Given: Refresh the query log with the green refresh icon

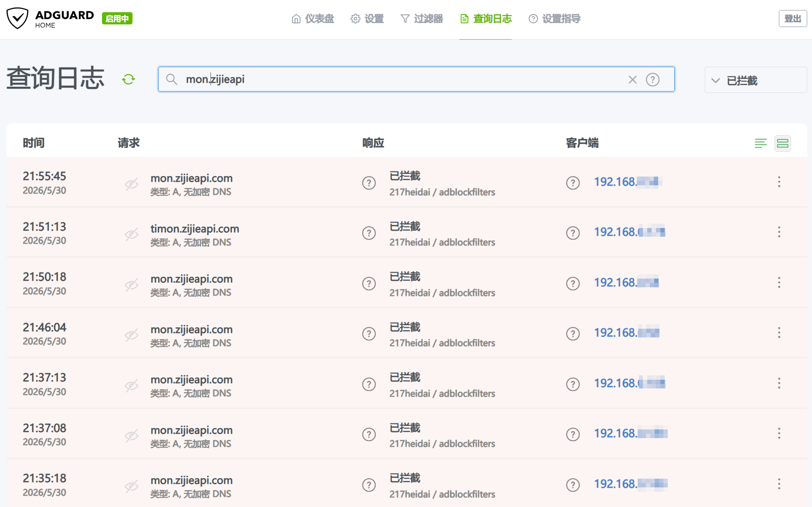Looking at the screenshot, I should [x=129, y=79].
